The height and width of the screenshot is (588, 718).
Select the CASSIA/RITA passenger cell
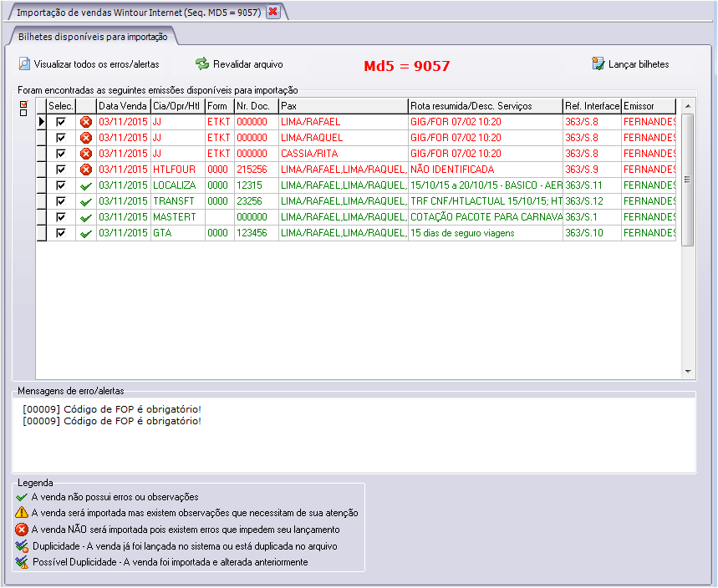344,154
